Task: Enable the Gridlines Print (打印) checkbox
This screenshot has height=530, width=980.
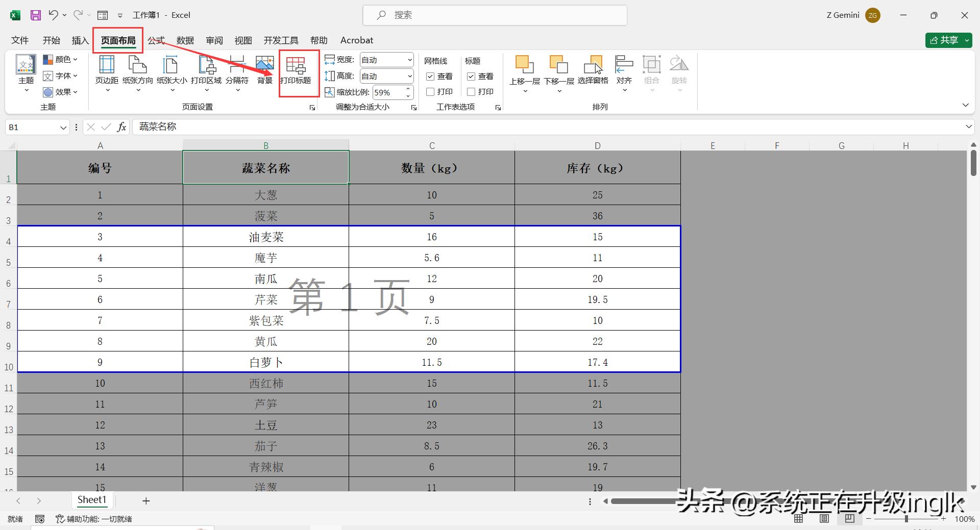Action: (x=430, y=92)
